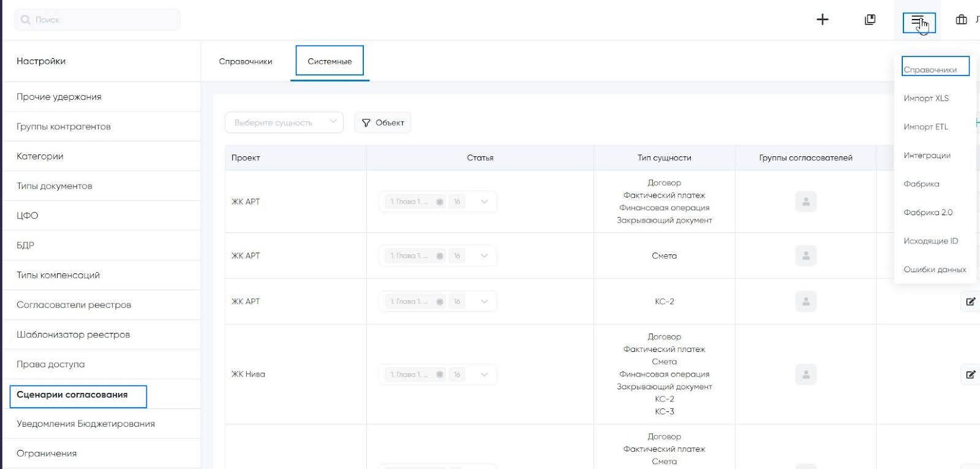Image resolution: width=980 pixels, height=469 pixels.
Task: Select Импорт XLS from the dropdown menu
Action: (x=926, y=98)
